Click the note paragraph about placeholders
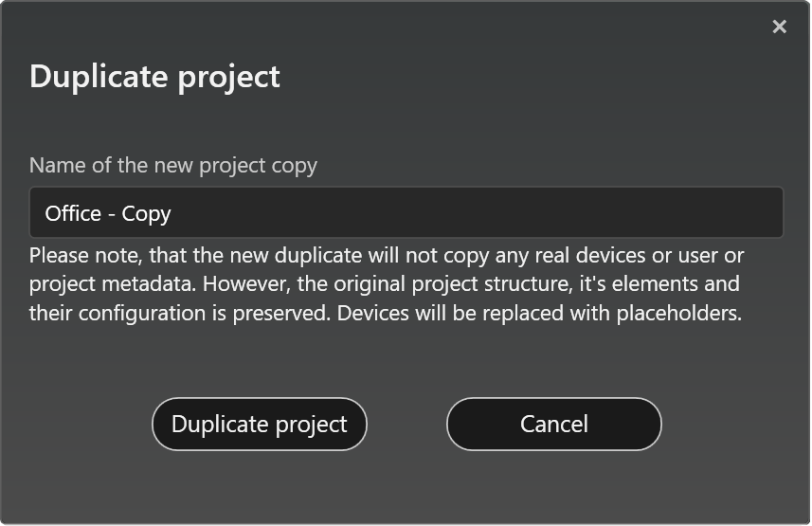 click(386, 284)
